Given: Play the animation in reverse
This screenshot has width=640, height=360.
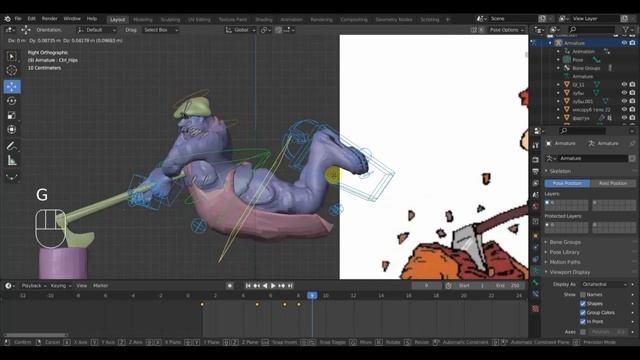Looking at the screenshot, I should point(265,286).
